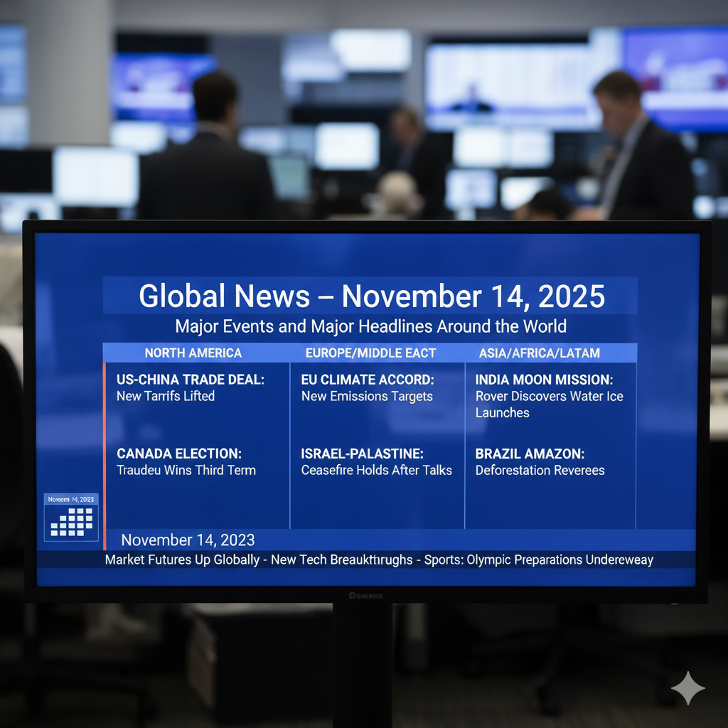This screenshot has width=728, height=728.
Task: Click the calendar grid icon
Action: (71, 523)
